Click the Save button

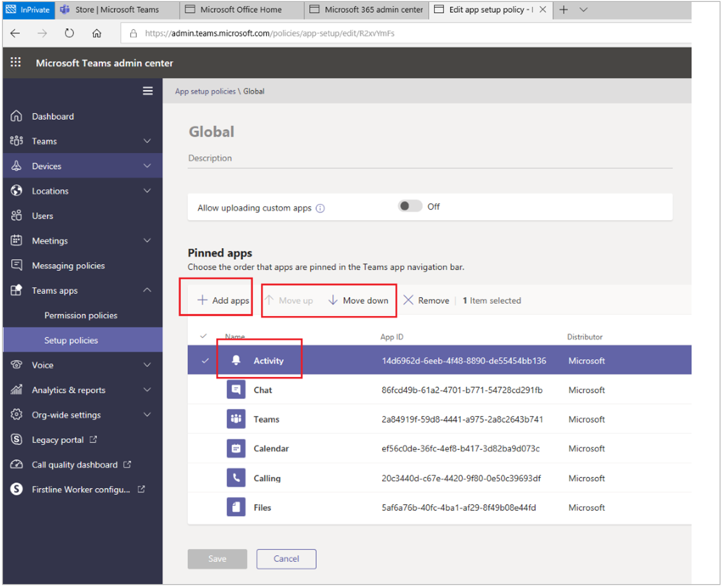point(217,559)
